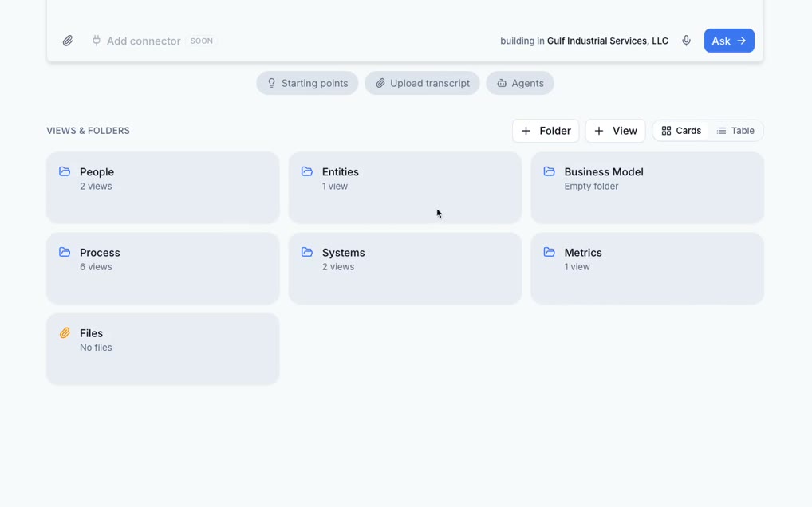
Task: Activate the microphone voice input icon
Action: [686, 41]
